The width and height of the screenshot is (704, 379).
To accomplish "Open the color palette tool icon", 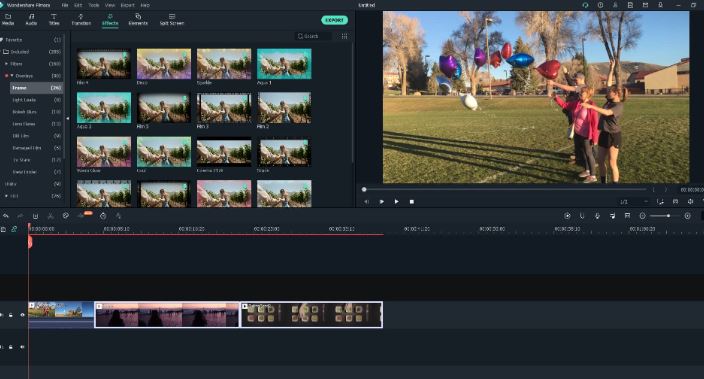I will point(66,216).
